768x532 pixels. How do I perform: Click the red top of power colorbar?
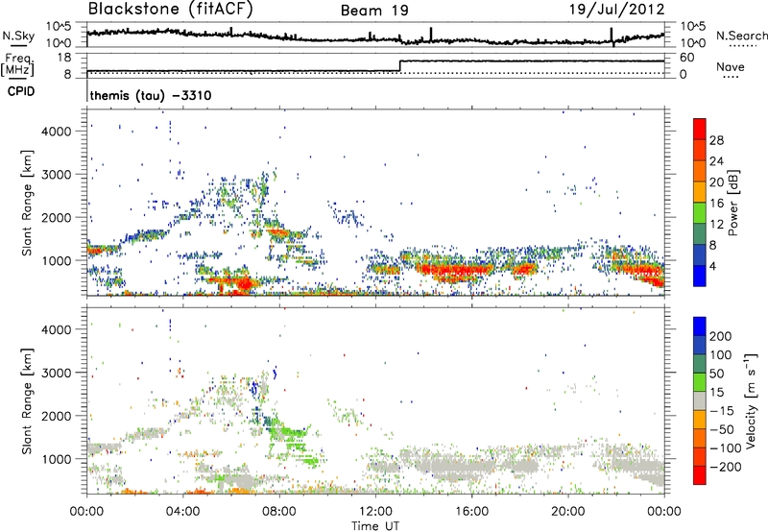[700, 129]
